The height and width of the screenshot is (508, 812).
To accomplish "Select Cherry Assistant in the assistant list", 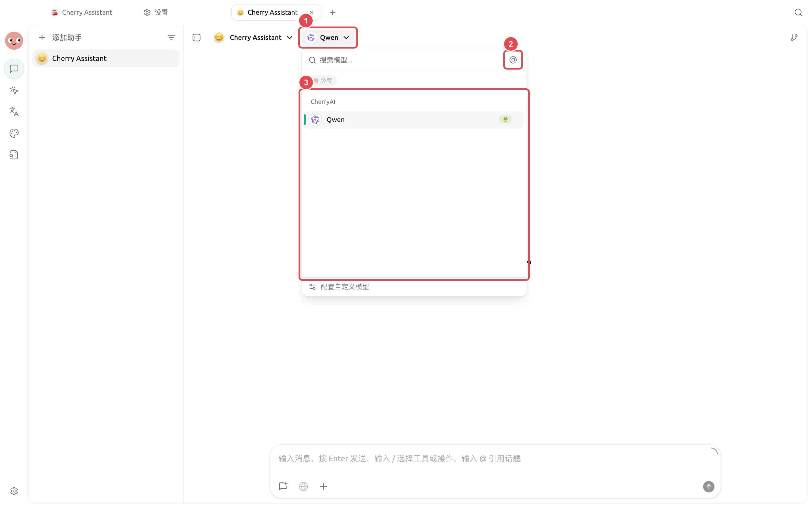I will point(106,58).
